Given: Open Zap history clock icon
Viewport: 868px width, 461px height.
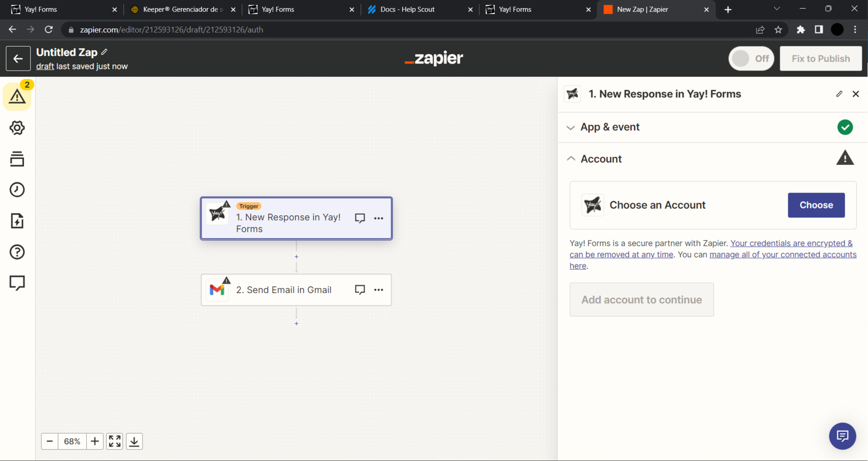Looking at the screenshot, I should tap(17, 190).
